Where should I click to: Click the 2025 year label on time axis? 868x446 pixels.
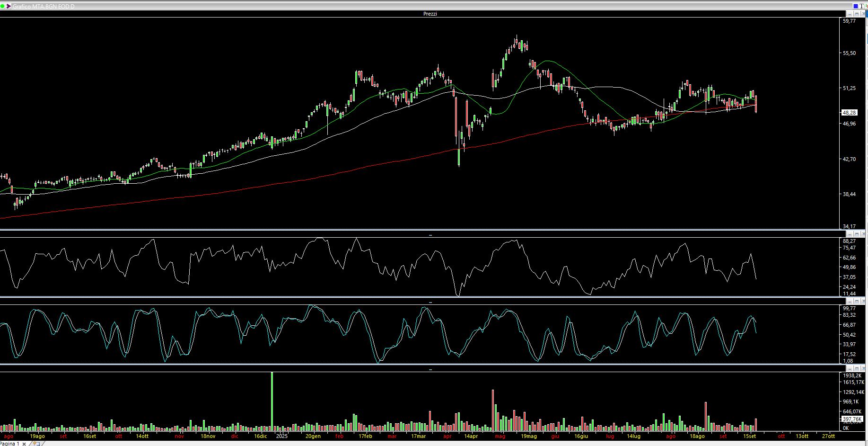click(282, 436)
